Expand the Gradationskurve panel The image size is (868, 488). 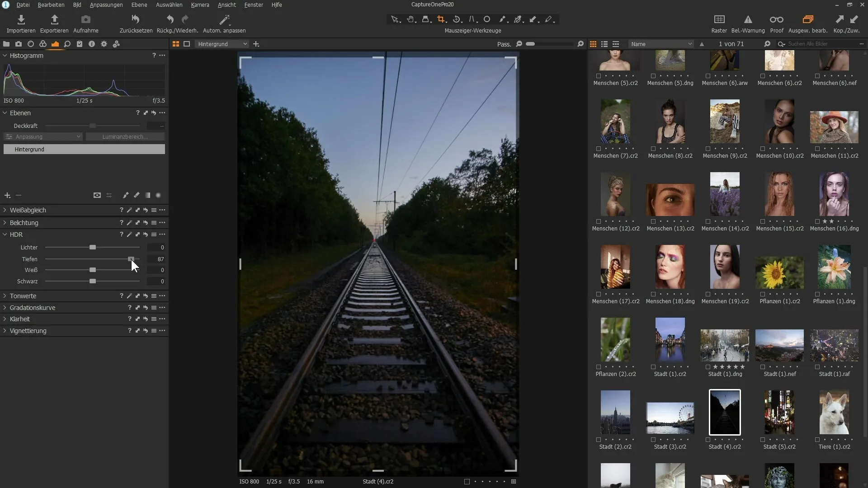[x=5, y=308]
